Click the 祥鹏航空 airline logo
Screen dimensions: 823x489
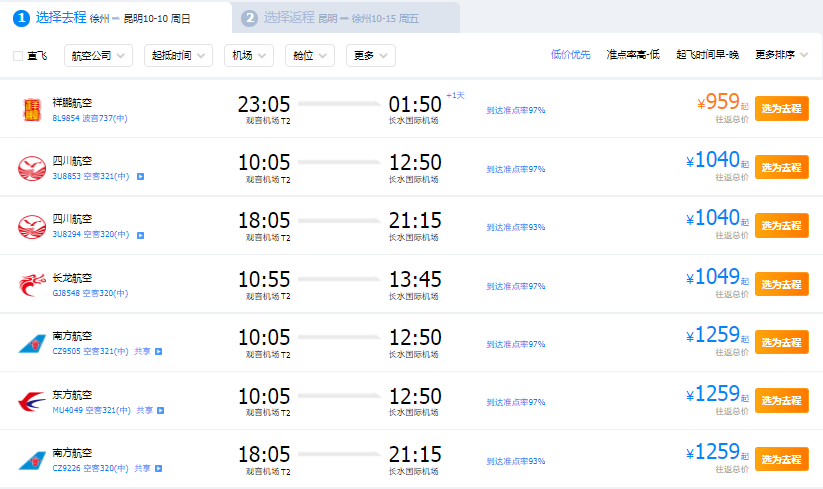click(x=32, y=110)
